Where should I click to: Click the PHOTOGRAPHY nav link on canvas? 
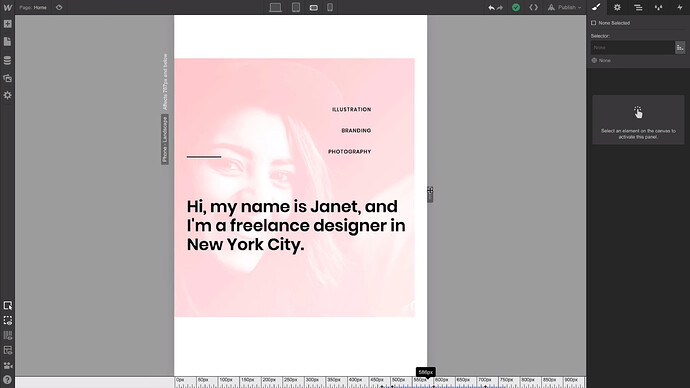tap(349, 152)
